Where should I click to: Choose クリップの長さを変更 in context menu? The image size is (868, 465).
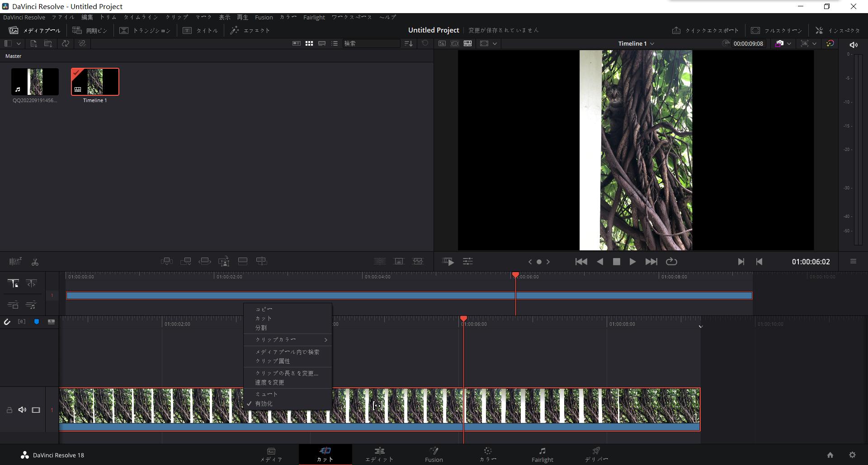pos(288,373)
